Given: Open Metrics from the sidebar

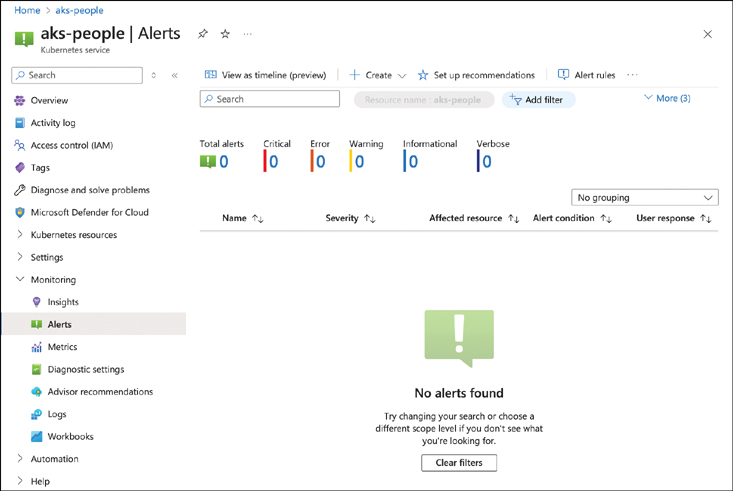Looking at the screenshot, I should click(62, 347).
